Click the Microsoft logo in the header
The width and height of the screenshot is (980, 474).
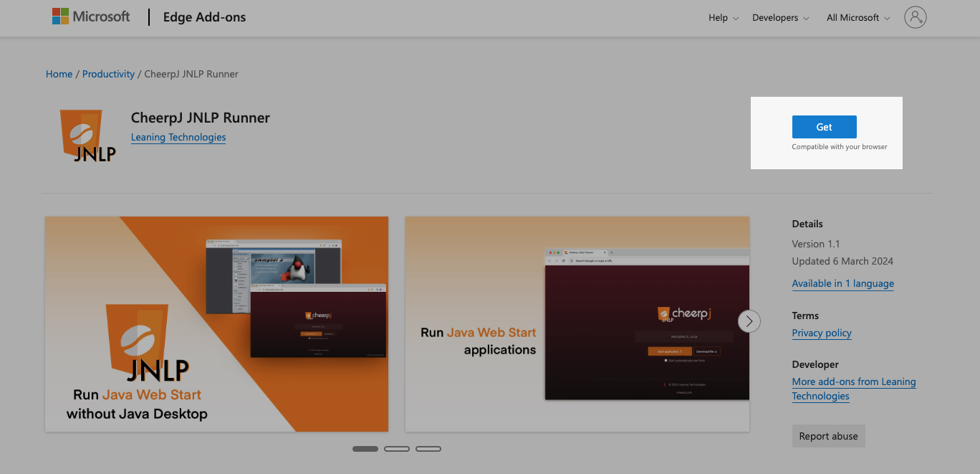click(x=91, y=17)
